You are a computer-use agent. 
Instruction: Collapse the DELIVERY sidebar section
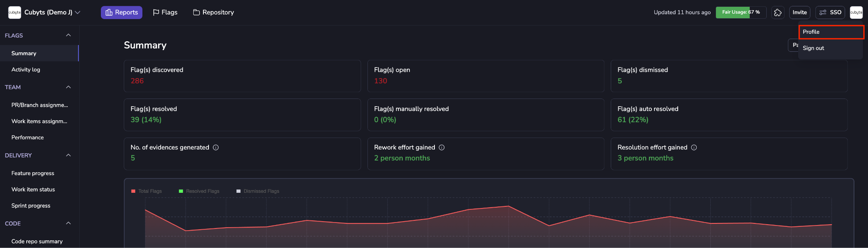68,155
